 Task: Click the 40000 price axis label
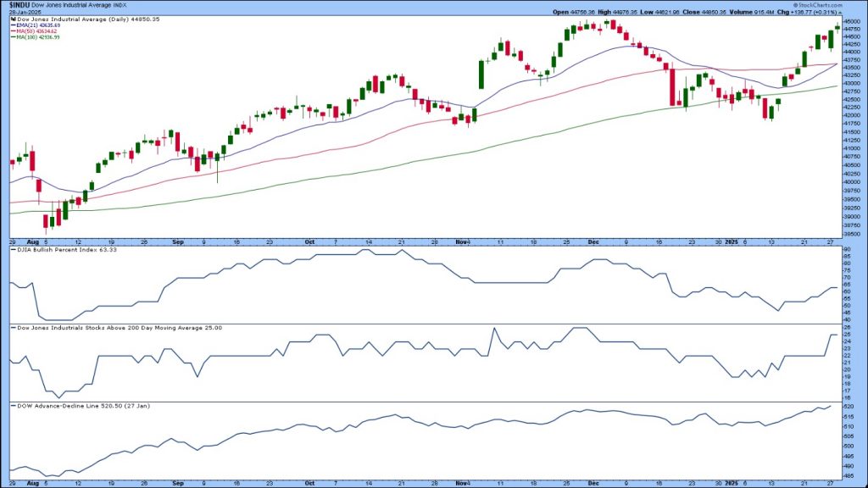(853, 182)
